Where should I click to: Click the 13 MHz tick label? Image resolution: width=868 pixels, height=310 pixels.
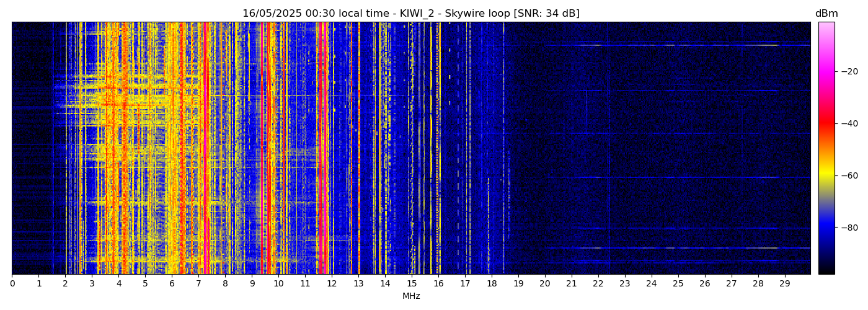358,283
